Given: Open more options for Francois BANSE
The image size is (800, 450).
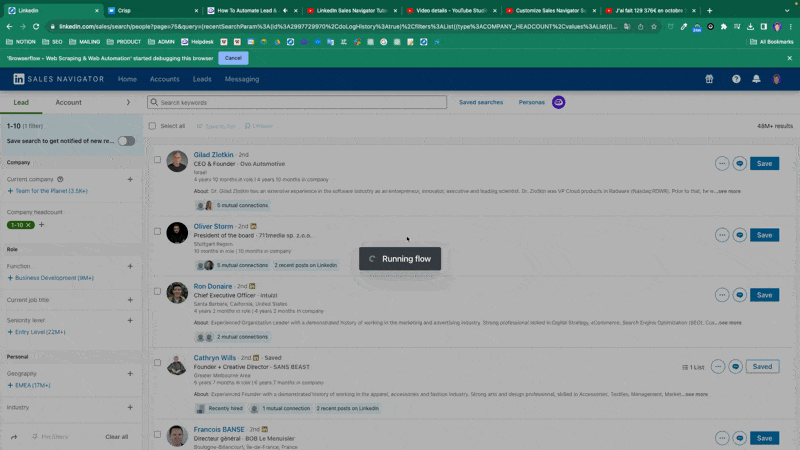Looking at the screenshot, I should pyautogui.click(x=722, y=438).
